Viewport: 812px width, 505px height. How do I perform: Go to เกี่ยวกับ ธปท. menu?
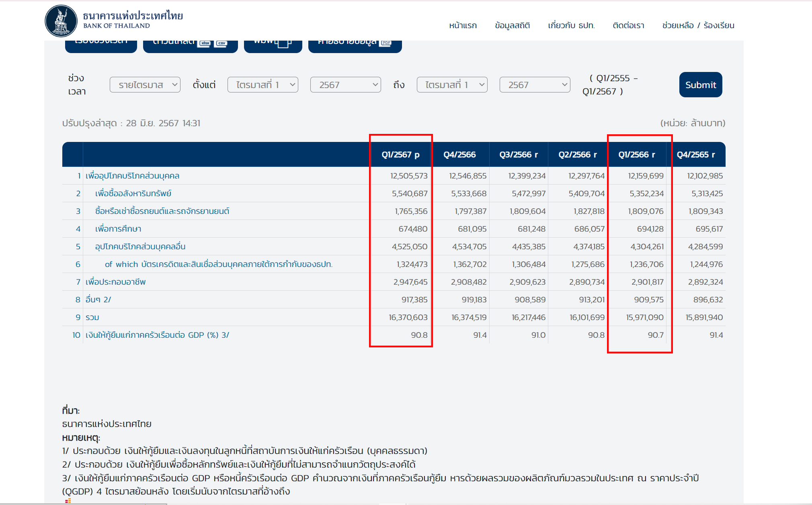click(571, 25)
